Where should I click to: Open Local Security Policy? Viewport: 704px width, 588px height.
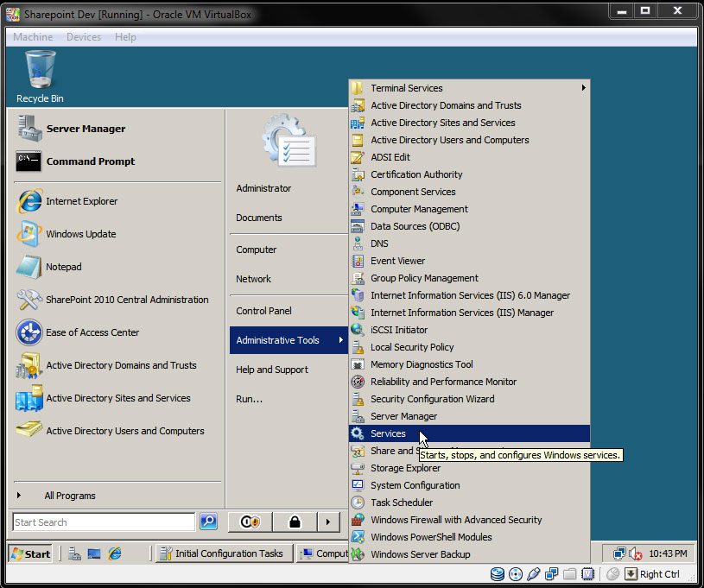coord(469,347)
